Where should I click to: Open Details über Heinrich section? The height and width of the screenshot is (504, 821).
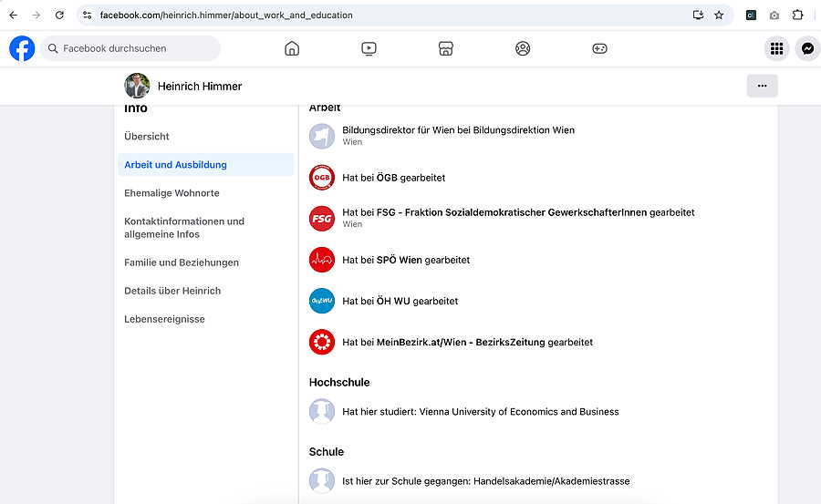click(206, 291)
